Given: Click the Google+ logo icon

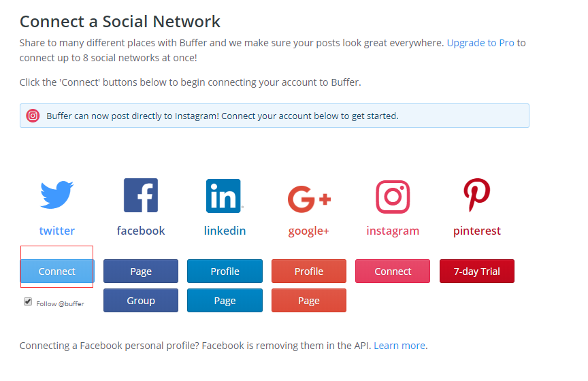Looking at the screenshot, I should pyautogui.click(x=310, y=199).
